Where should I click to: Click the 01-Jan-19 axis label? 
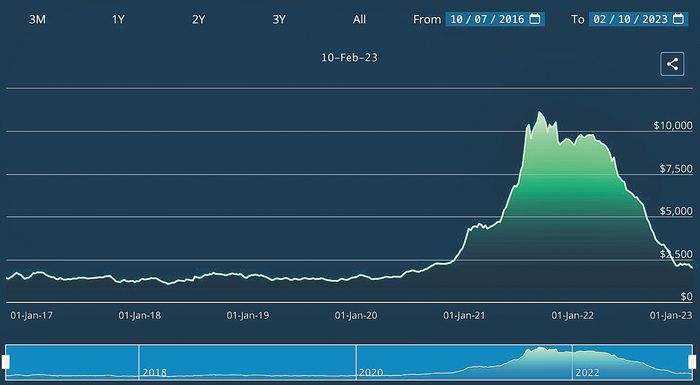[x=248, y=315]
